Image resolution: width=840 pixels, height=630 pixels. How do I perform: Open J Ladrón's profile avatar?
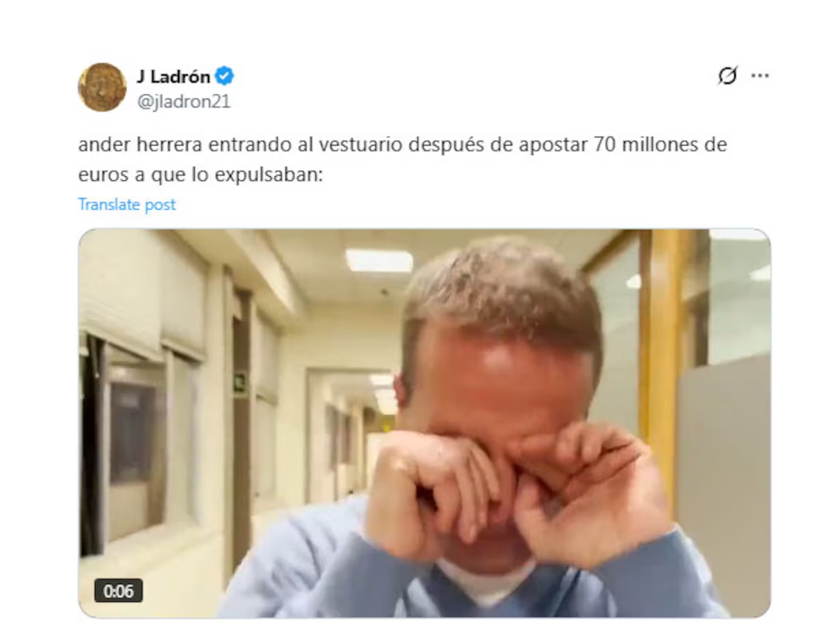(x=102, y=87)
